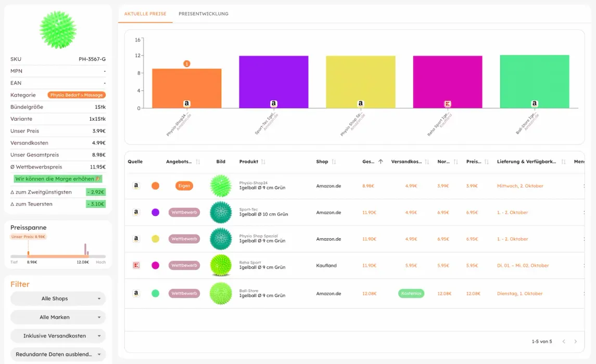Click the Amazon icon under orange chart bar
Viewport: 596px width, 364px height.
(187, 104)
